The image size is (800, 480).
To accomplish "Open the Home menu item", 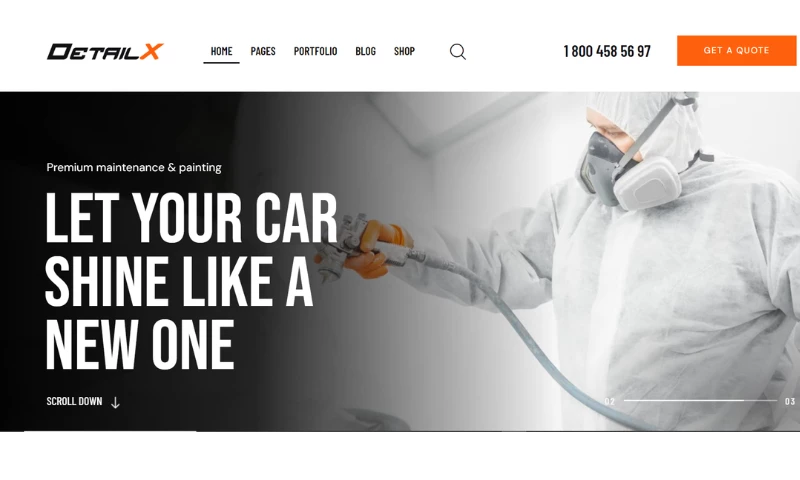I will [221, 51].
